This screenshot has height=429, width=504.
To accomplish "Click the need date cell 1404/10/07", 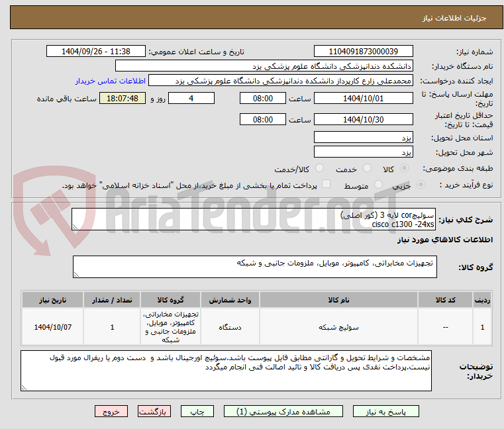I will click(x=53, y=327).
